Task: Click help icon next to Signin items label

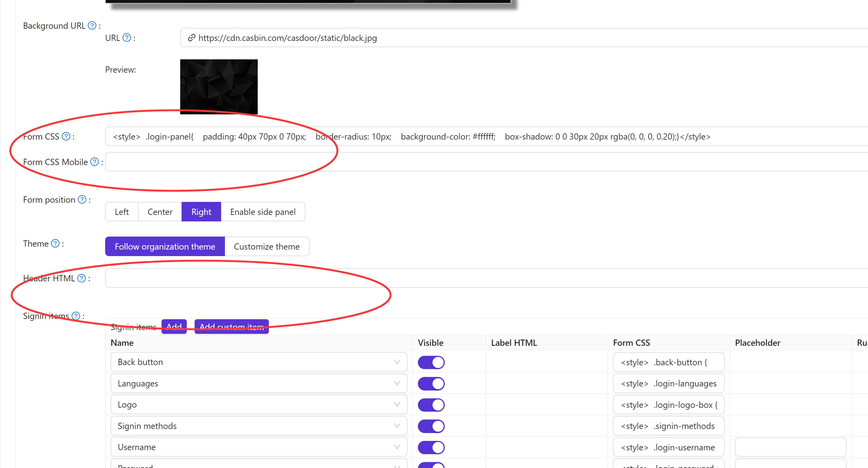Action: [76, 316]
